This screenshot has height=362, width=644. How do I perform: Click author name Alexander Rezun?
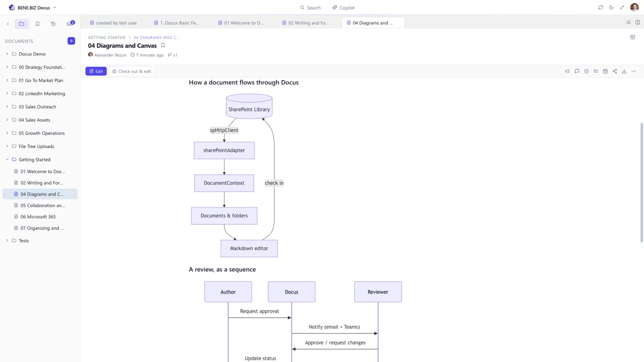point(110,55)
